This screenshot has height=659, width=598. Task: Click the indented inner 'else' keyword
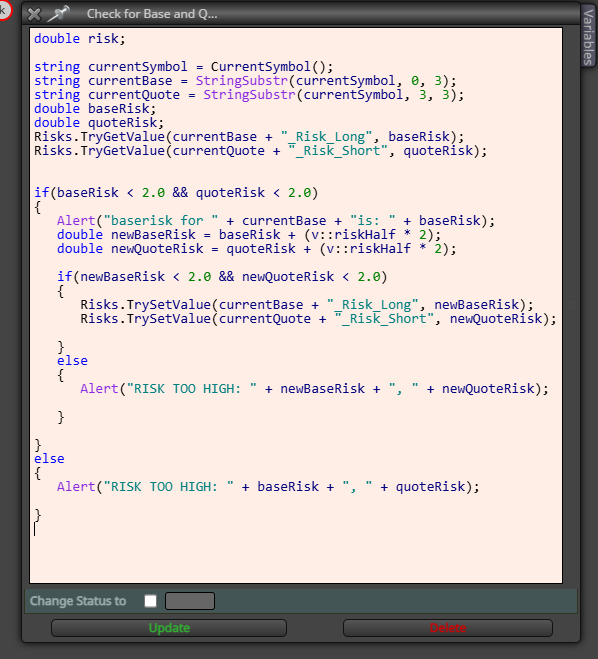pyautogui.click(x=72, y=361)
